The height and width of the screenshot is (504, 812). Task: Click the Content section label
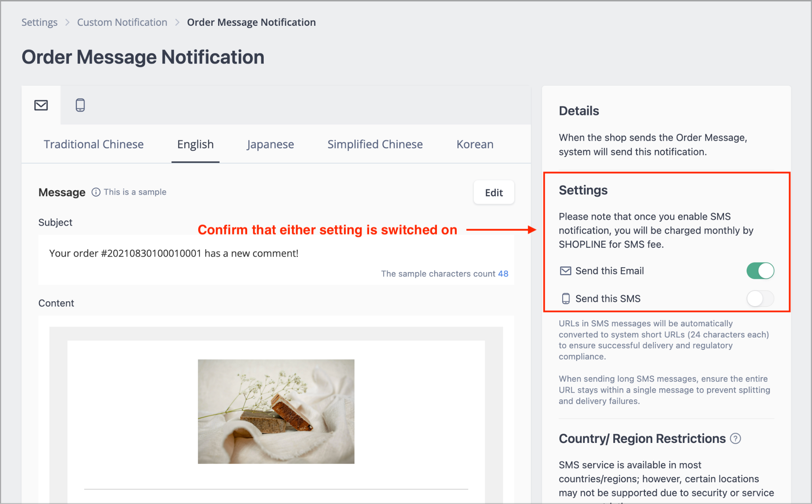coord(56,303)
